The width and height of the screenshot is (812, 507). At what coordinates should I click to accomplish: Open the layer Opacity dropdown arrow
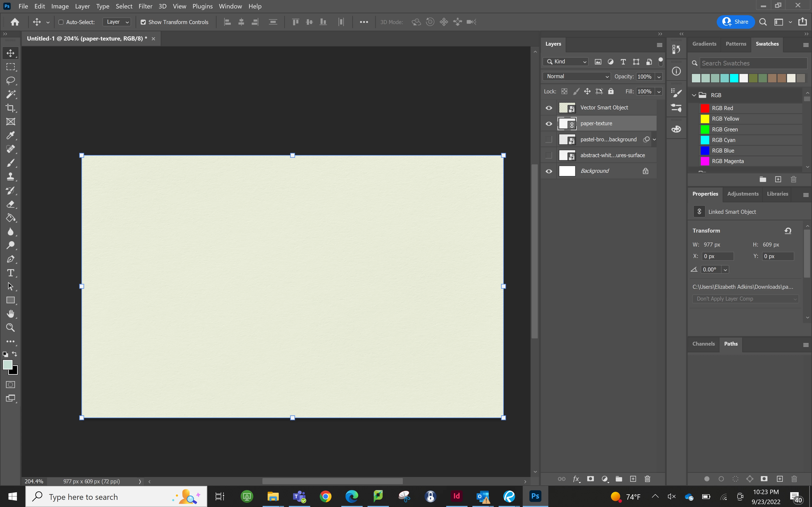pos(659,77)
